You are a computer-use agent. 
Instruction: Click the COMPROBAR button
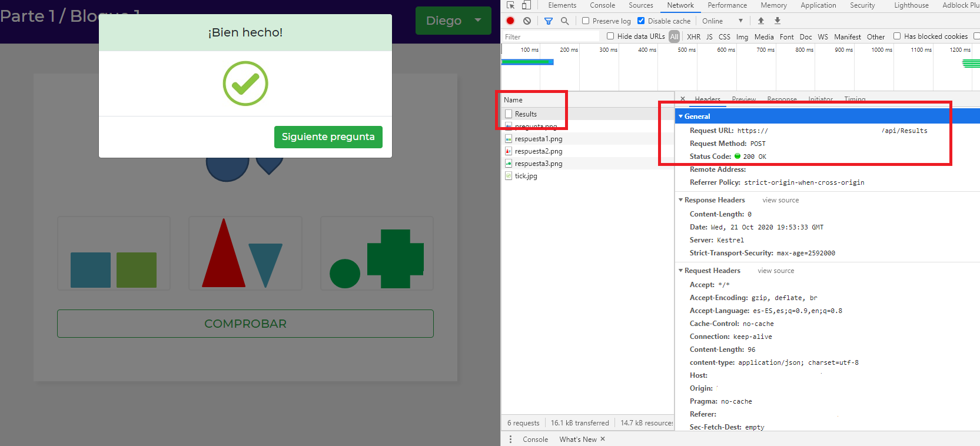click(x=245, y=324)
